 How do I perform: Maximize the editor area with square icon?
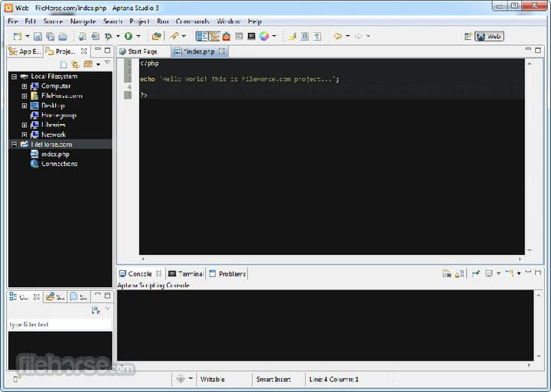[538, 51]
